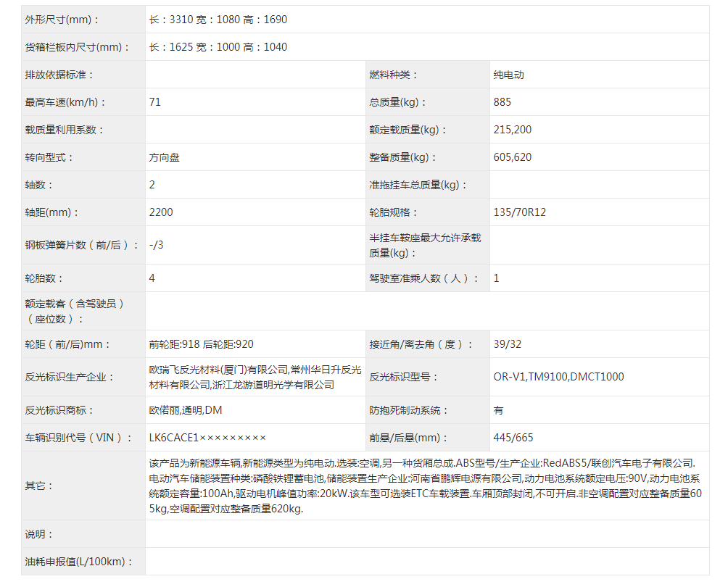Click the 接近角/离去角 value 39/32
Viewport: 728px width, 587px height.
point(507,344)
